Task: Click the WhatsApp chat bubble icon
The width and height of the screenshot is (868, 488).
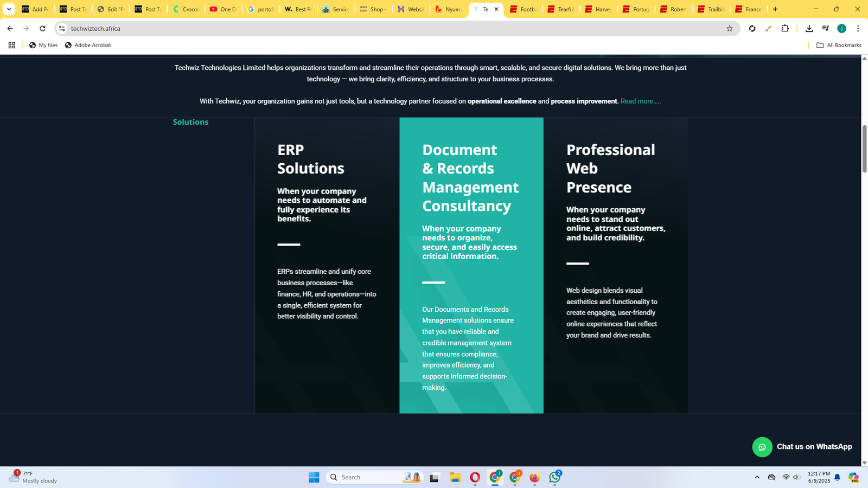Action: click(762, 447)
